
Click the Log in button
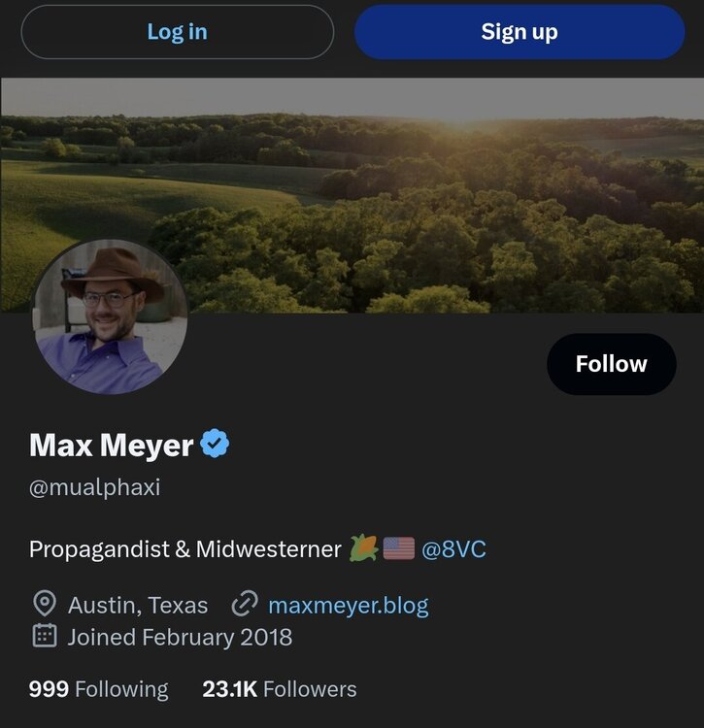pyautogui.click(x=177, y=32)
